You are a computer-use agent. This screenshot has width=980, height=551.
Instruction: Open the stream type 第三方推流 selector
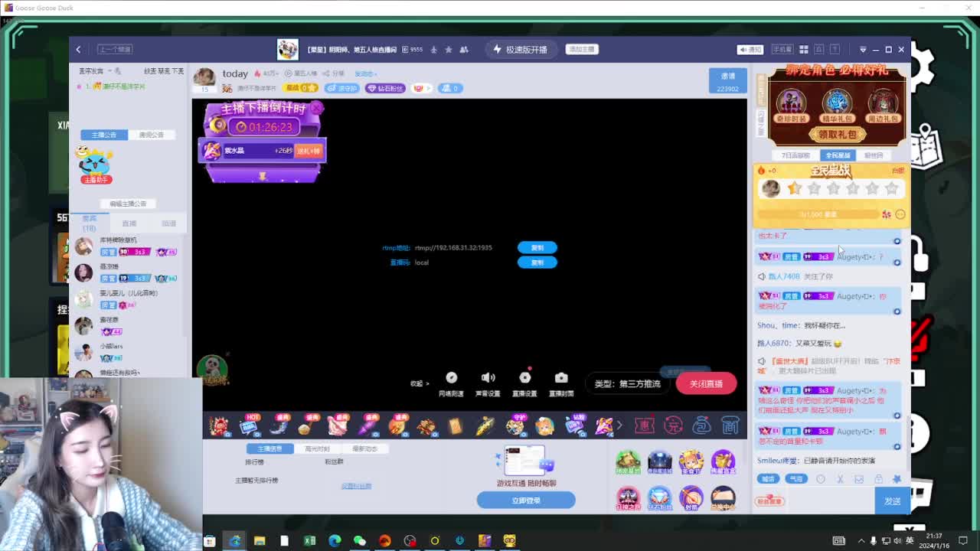tap(627, 384)
